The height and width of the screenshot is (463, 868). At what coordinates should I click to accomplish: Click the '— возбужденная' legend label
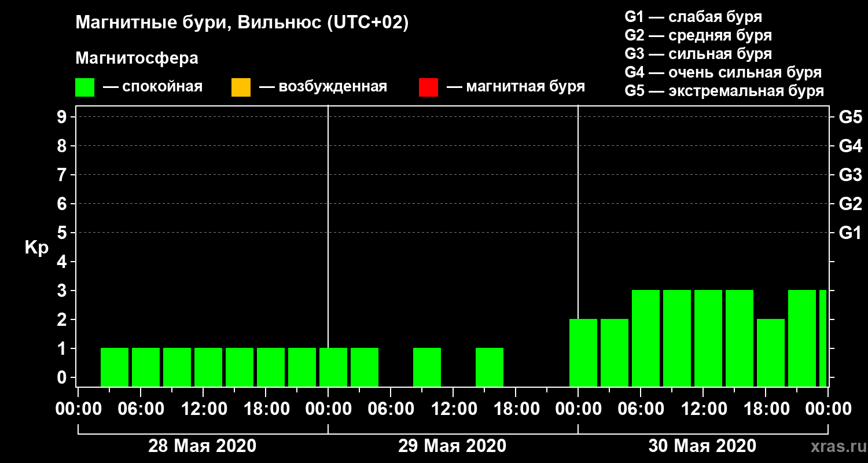[x=323, y=87]
